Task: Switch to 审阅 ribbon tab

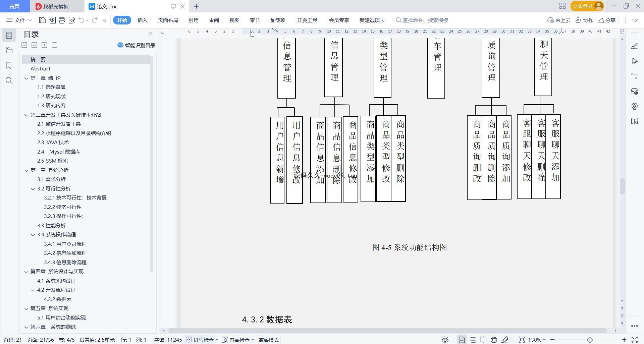Action: pos(214,20)
